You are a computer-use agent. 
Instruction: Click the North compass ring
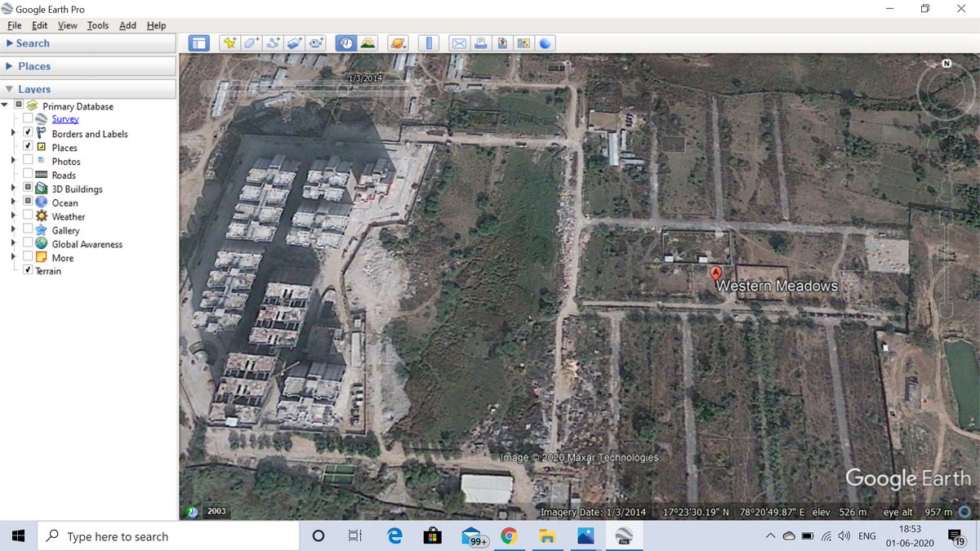947,90
